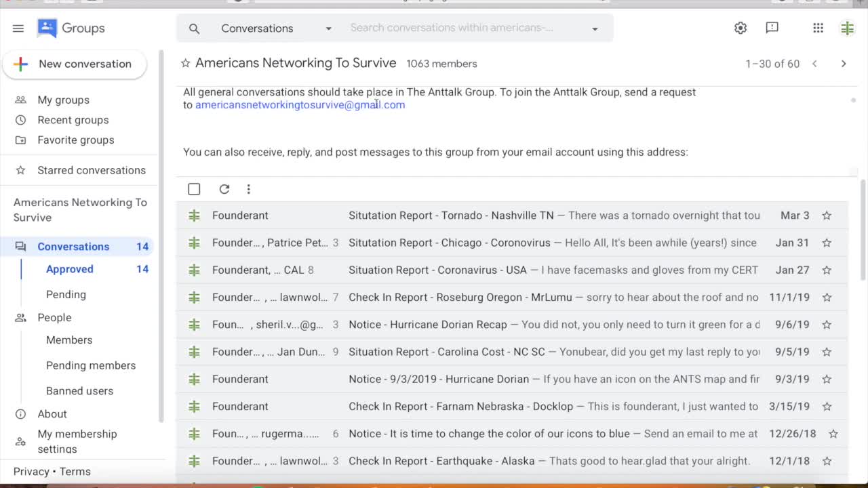Open the Members page

[69, 340]
